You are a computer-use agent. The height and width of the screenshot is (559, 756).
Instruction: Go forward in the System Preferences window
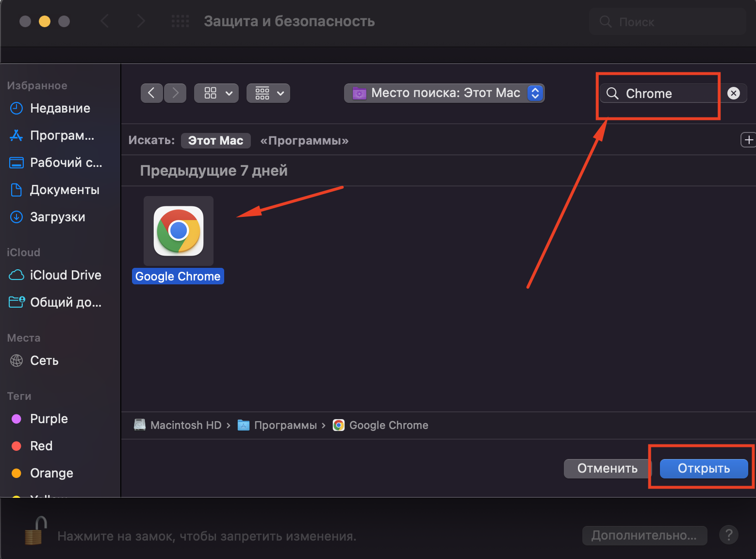141,21
